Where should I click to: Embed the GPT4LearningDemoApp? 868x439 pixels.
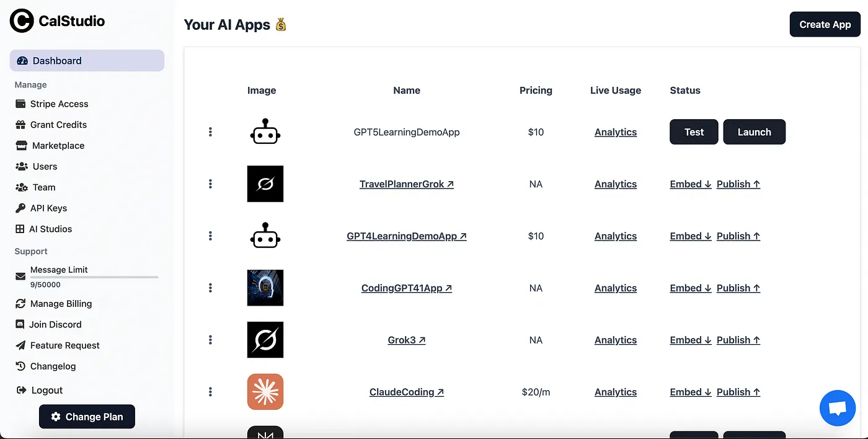pos(689,236)
